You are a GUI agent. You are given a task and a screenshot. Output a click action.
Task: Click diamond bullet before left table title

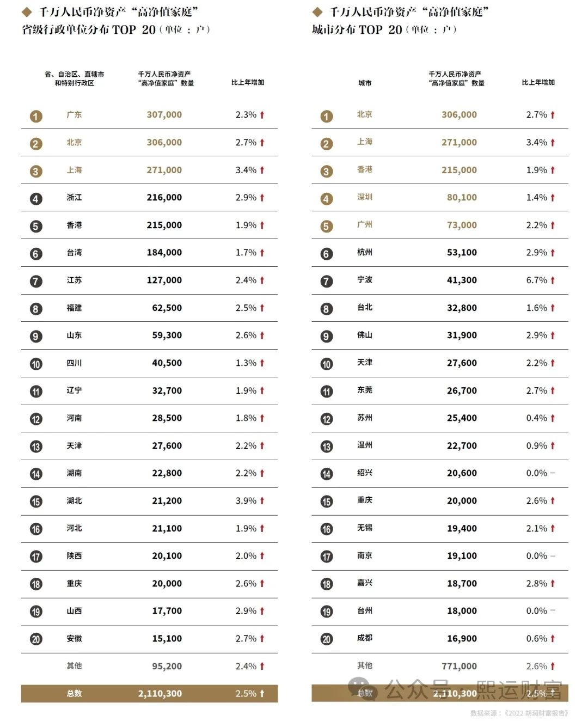[27, 11]
